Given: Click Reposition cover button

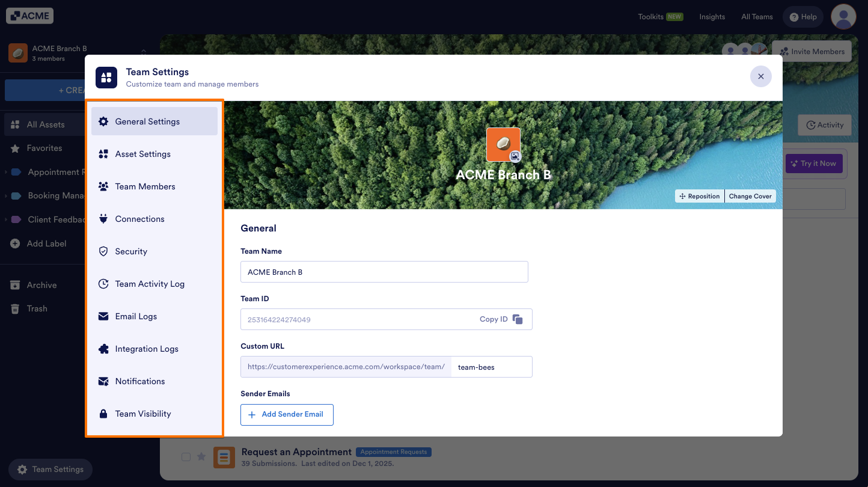Looking at the screenshot, I should (700, 196).
